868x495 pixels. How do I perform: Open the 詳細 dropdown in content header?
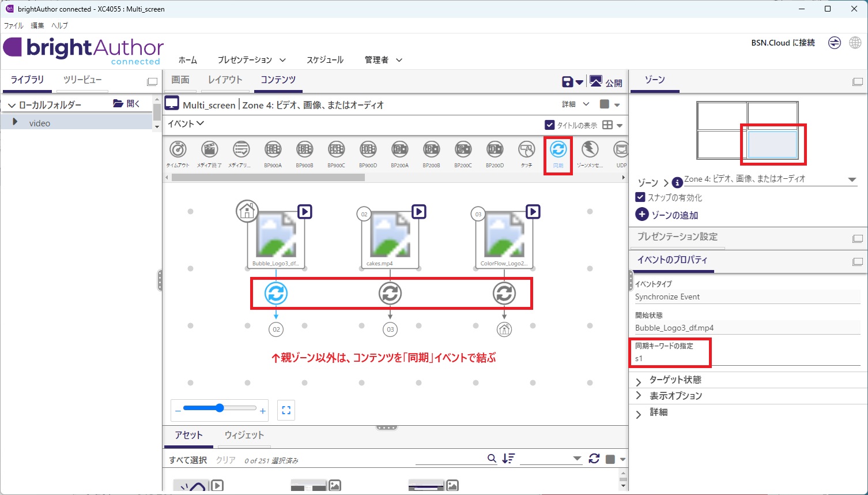tap(576, 104)
